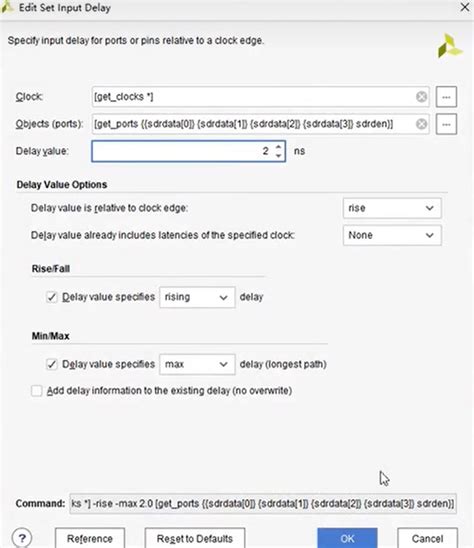Image resolution: width=474 pixels, height=548 pixels.
Task: Decrease delay value with down arrow
Action: tap(278, 156)
